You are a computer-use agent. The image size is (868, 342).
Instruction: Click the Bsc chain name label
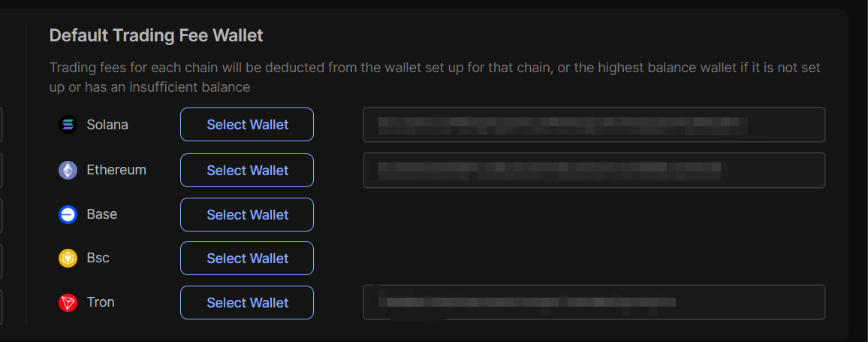(x=98, y=258)
